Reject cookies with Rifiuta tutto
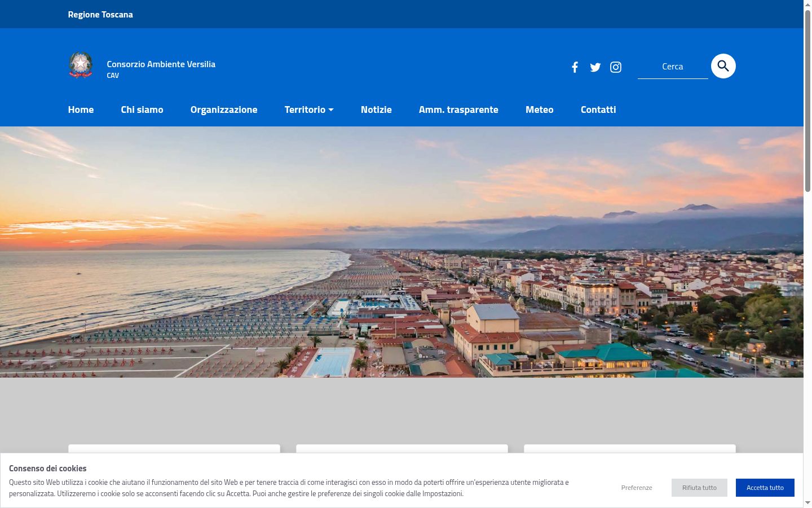The height and width of the screenshot is (508, 812). pos(699,488)
